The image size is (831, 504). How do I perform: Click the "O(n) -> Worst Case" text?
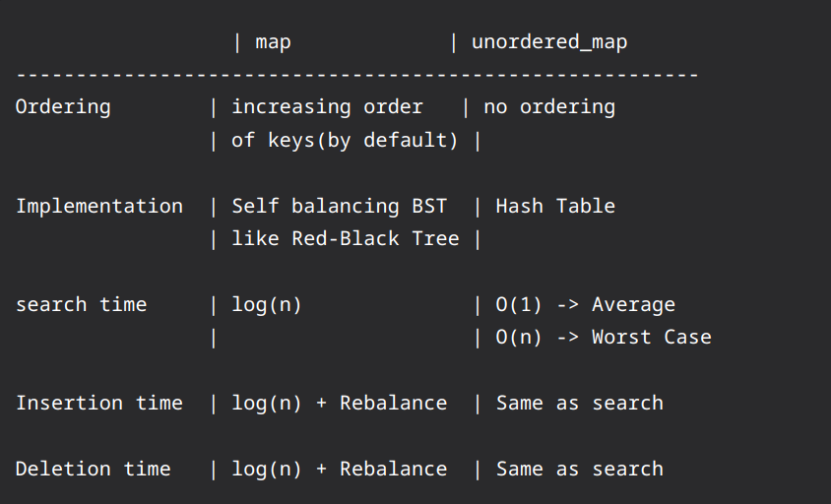[x=603, y=338]
